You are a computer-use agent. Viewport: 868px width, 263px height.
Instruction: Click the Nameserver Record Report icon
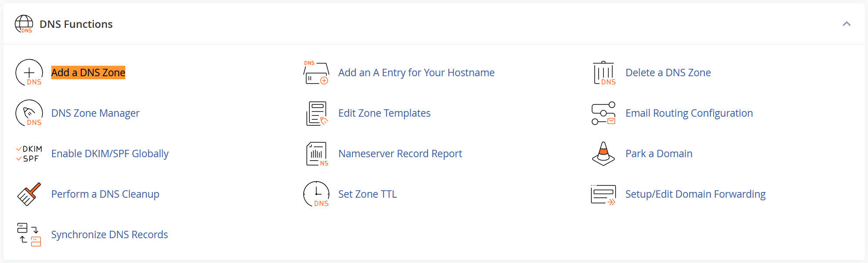317,154
